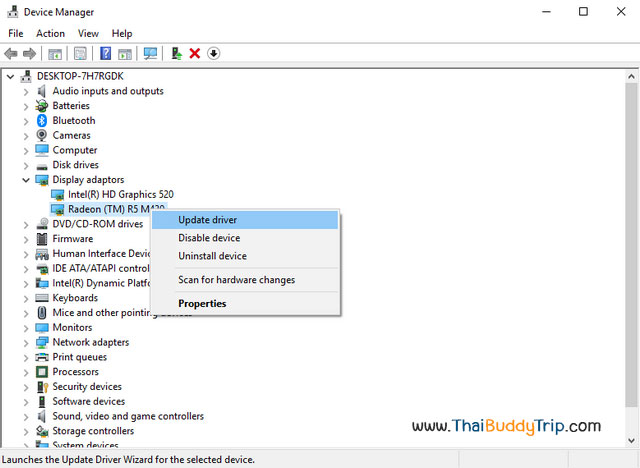
Task: Select Uninstall device in context menu
Action: [x=212, y=256]
